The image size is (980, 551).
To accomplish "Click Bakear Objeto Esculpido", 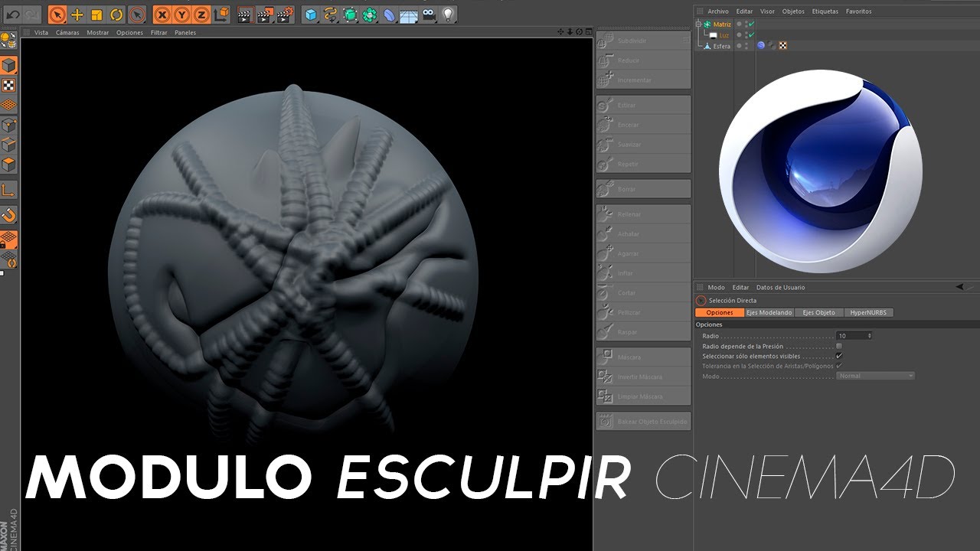I will click(644, 422).
